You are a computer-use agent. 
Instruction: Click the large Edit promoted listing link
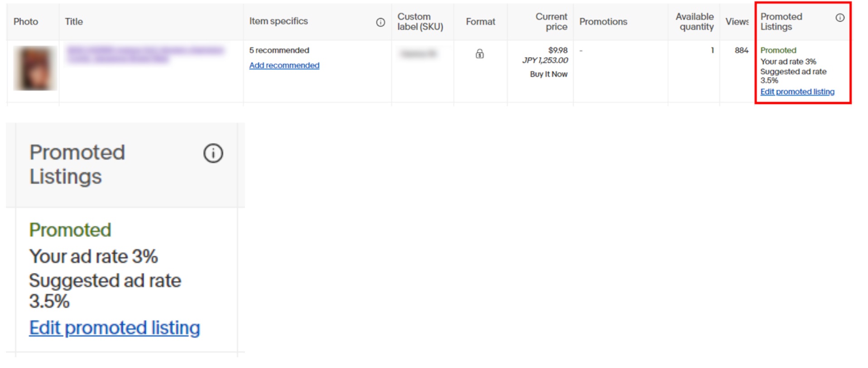115,327
